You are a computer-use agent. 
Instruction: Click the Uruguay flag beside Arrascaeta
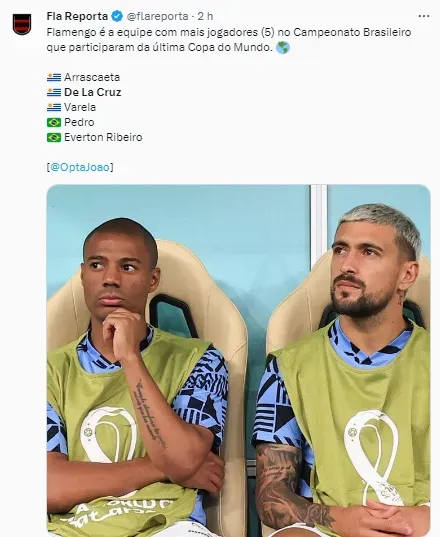click(x=54, y=77)
